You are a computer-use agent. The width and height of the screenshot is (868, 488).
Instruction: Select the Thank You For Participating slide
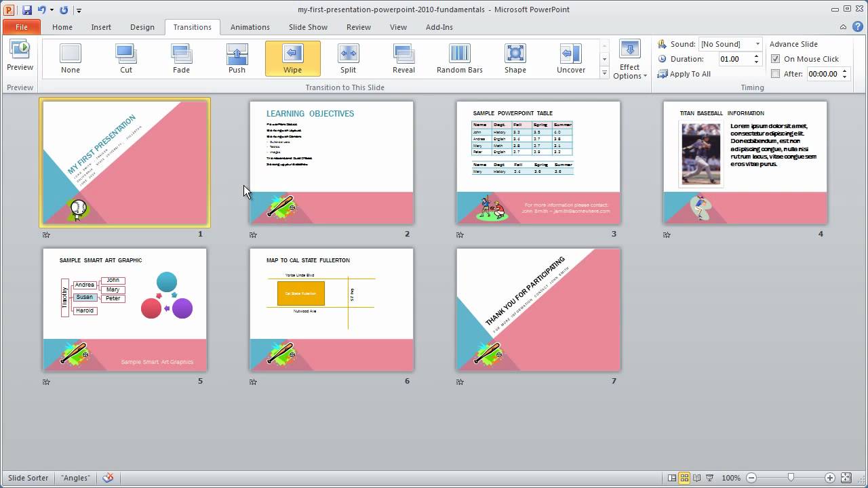[538, 310]
